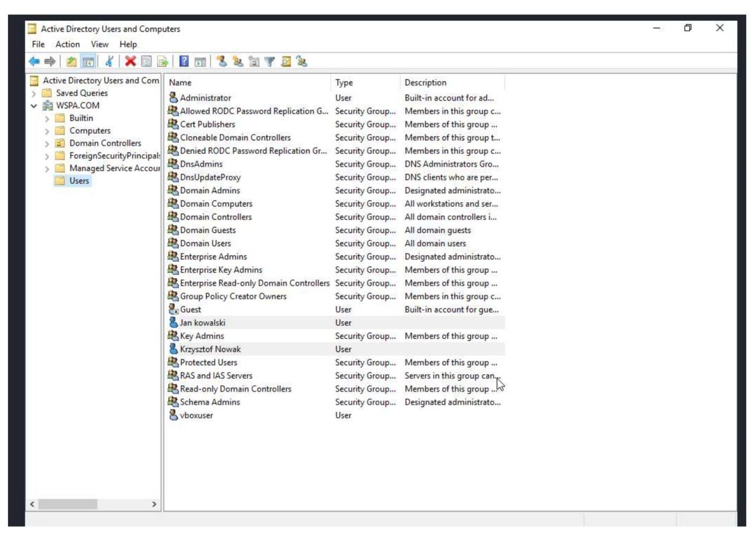
Task: Open the Action menu
Action: 67,44
